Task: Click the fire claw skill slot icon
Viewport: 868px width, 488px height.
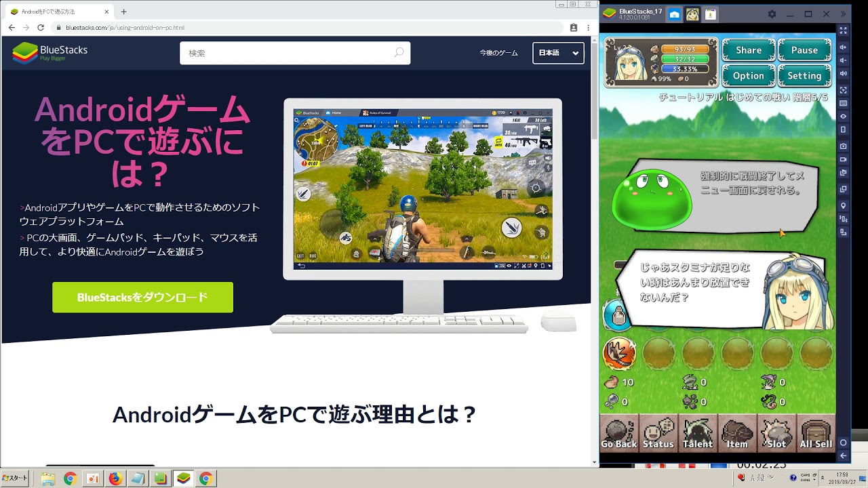Action: coord(619,353)
